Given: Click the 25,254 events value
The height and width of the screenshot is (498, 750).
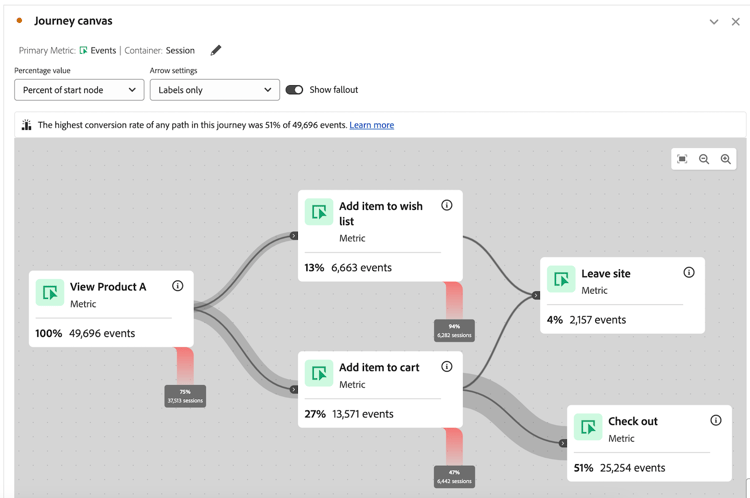Looking at the screenshot, I should pyautogui.click(x=632, y=467).
